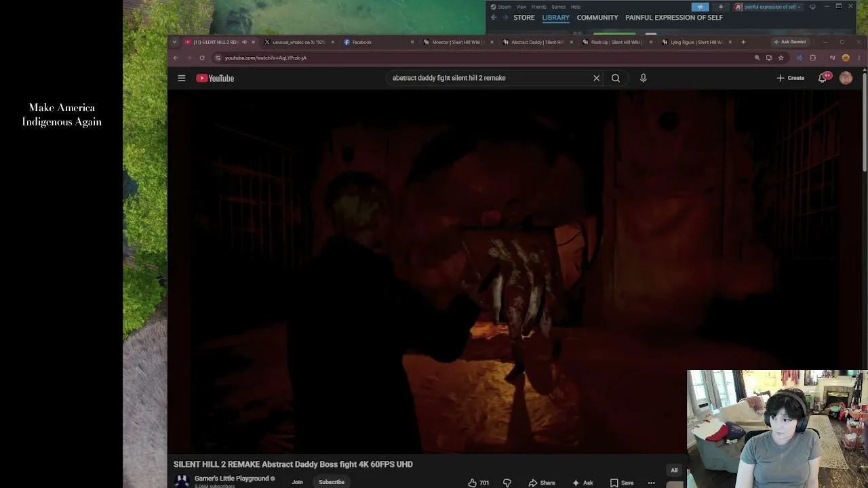Image resolution: width=868 pixels, height=488 pixels.
Task: Go to the Steam COMMUNITY section
Action: [597, 18]
